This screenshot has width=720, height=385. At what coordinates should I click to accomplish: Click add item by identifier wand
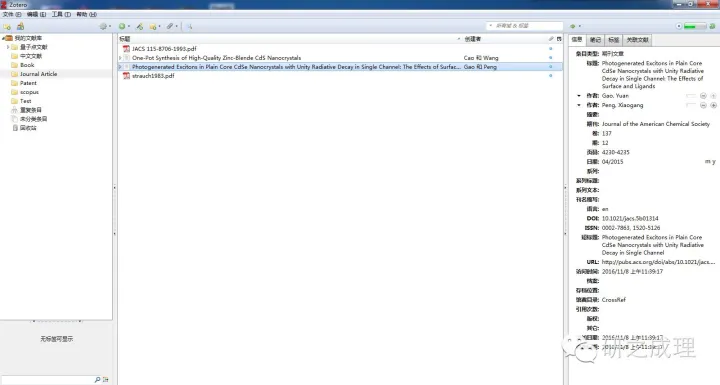coord(140,27)
